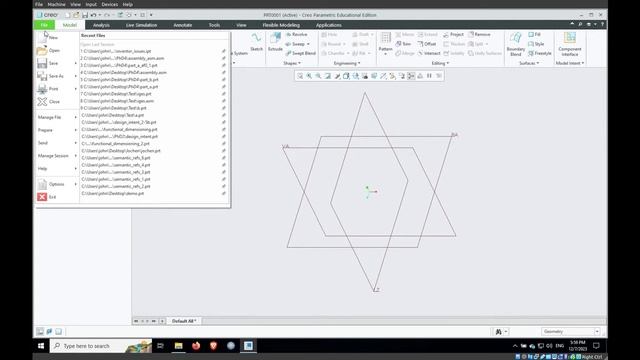Open the Pattern tool
This screenshot has width=640, height=360.
pos(385,43)
